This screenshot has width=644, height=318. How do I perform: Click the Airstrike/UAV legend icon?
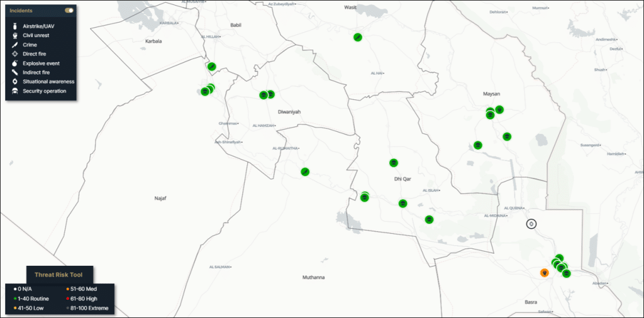click(x=14, y=26)
